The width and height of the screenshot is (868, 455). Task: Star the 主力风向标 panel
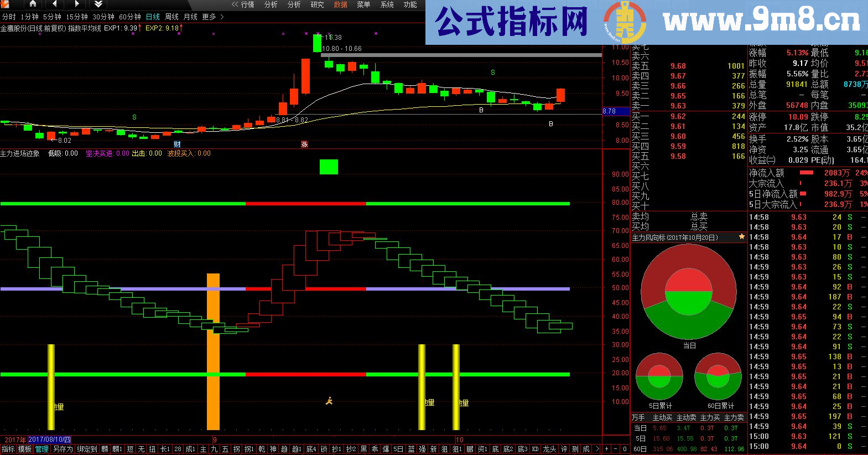pyautogui.click(x=741, y=237)
